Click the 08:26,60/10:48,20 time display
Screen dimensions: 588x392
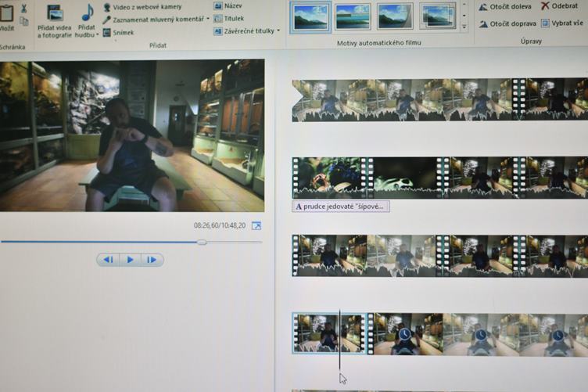click(220, 225)
